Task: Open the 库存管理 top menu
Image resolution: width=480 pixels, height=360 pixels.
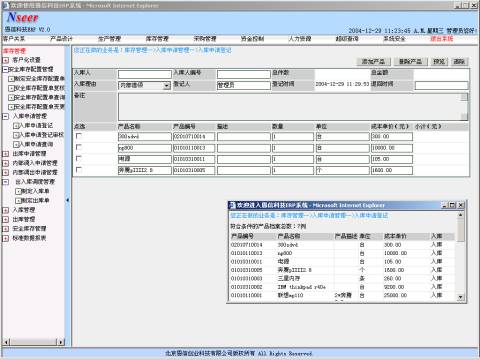Action: tap(157, 39)
